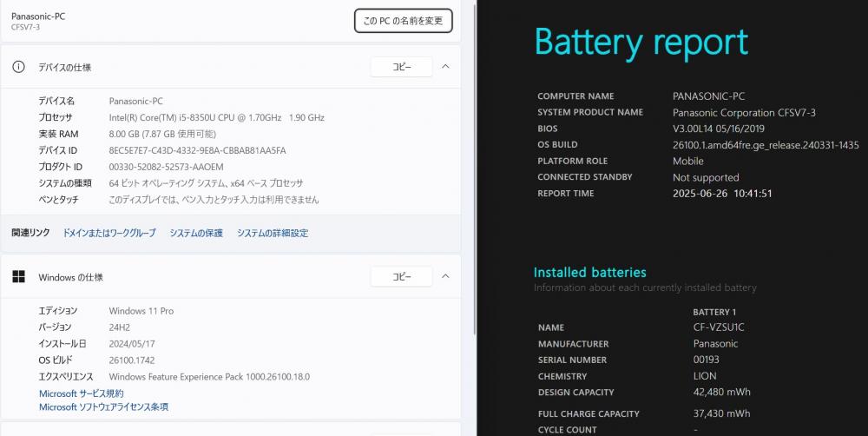Open ドメインまたはワークグループ link
The height and width of the screenshot is (436, 868).
pyautogui.click(x=109, y=234)
